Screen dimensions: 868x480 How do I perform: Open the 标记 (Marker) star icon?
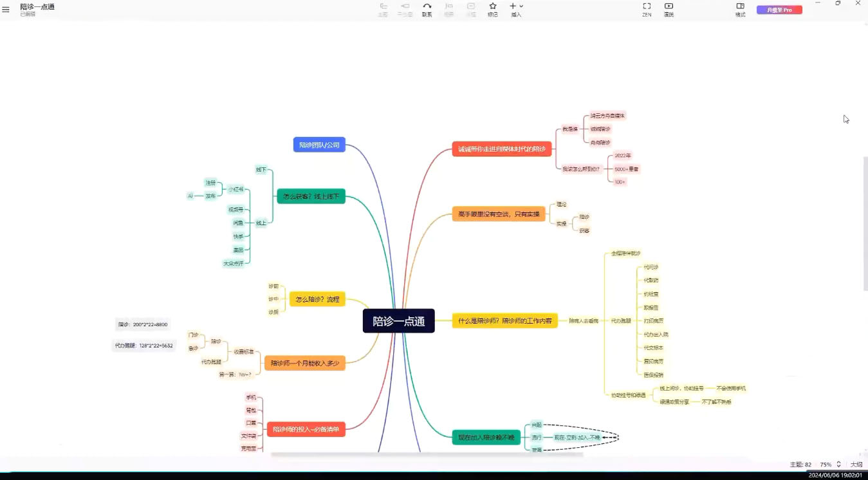point(493,9)
